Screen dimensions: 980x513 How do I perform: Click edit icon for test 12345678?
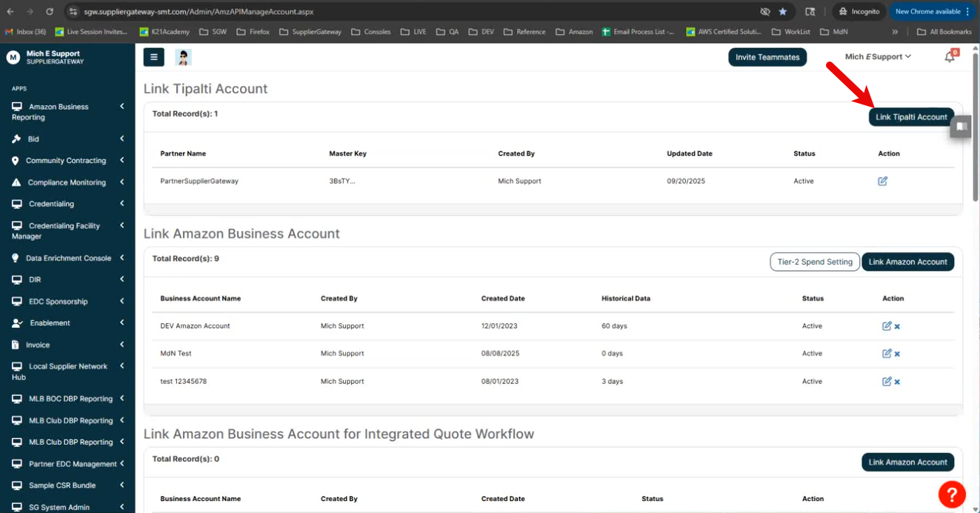(x=886, y=382)
